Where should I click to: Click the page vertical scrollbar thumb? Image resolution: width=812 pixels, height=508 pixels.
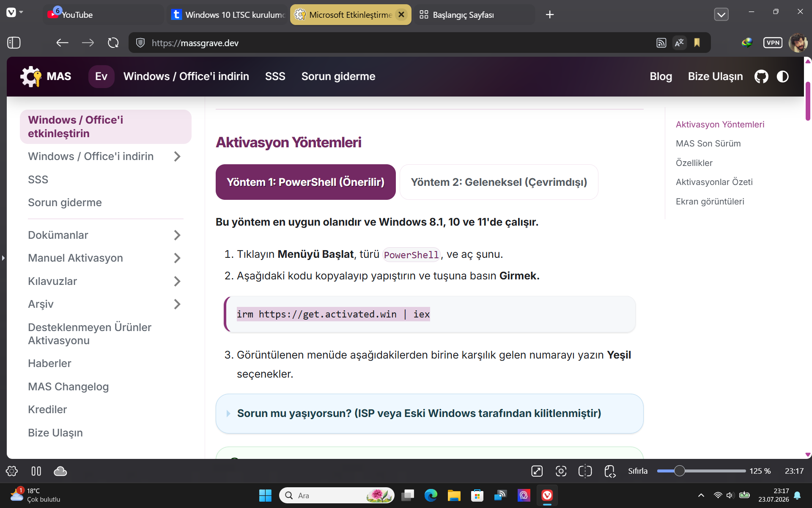click(808, 100)
